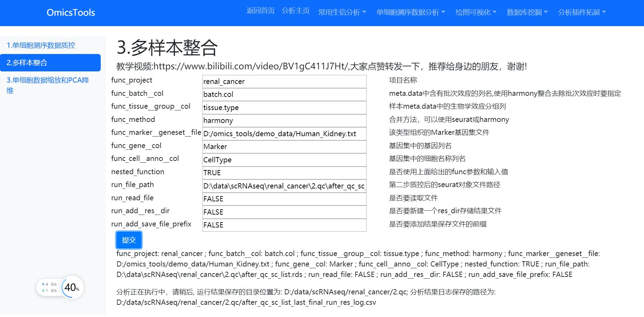Edit the nested_function field showing TRUE
The image size is (644, 317).
point(284,173)
